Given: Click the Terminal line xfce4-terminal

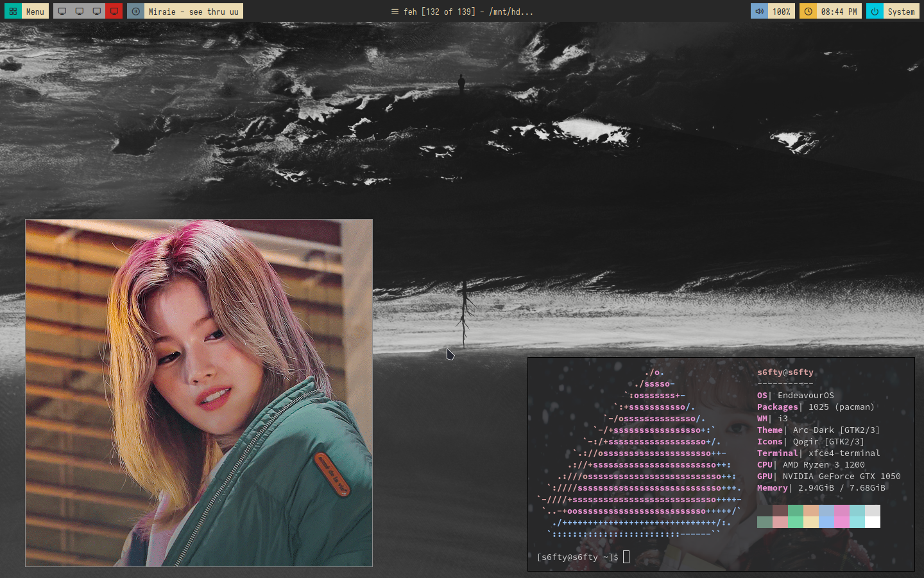Looking at the screenshot, I should pyautogui.click(x=819, y=453).
